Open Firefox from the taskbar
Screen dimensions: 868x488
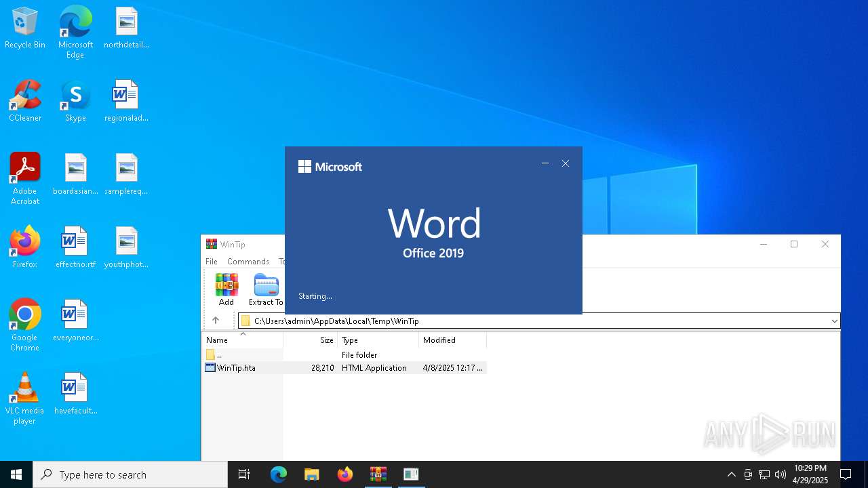point(345,474)
